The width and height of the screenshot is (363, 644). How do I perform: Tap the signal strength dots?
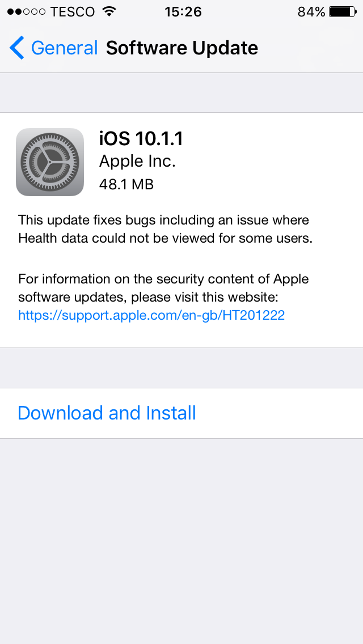coord(26,12)
